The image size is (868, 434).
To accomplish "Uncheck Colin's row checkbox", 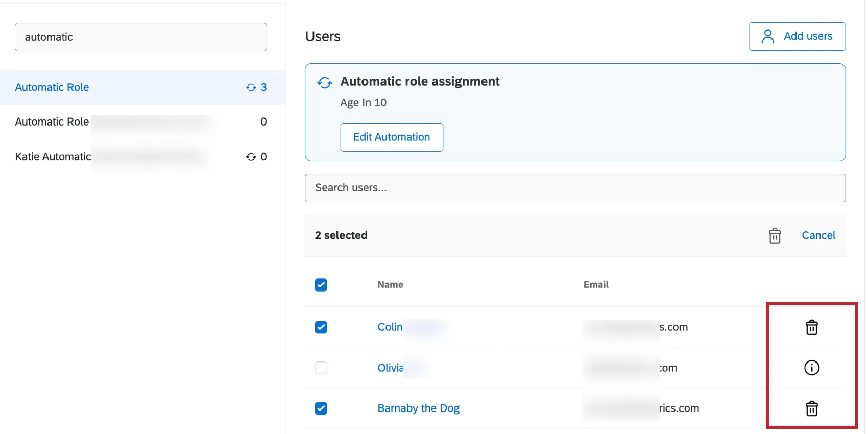I will point(321,327).
